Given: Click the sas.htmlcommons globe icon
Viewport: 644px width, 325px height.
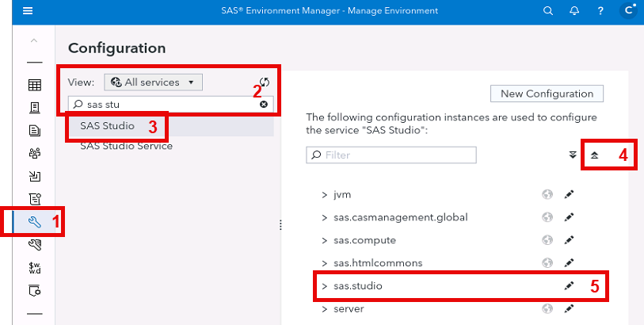Looking at the screenshot, I should pyautogui.click(x=547, y=263).
